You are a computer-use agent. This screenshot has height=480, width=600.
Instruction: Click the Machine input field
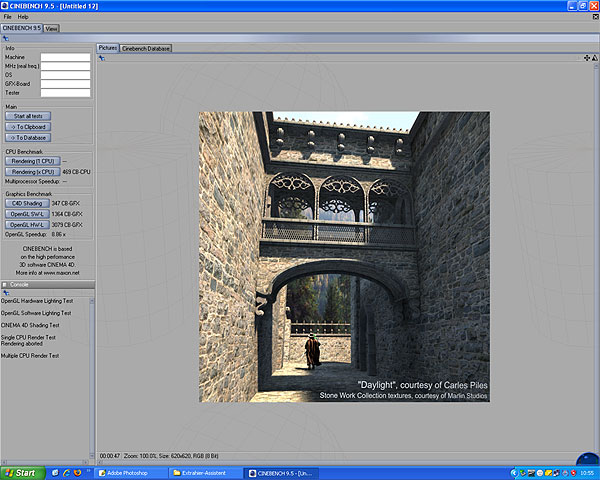coord(65,57)
